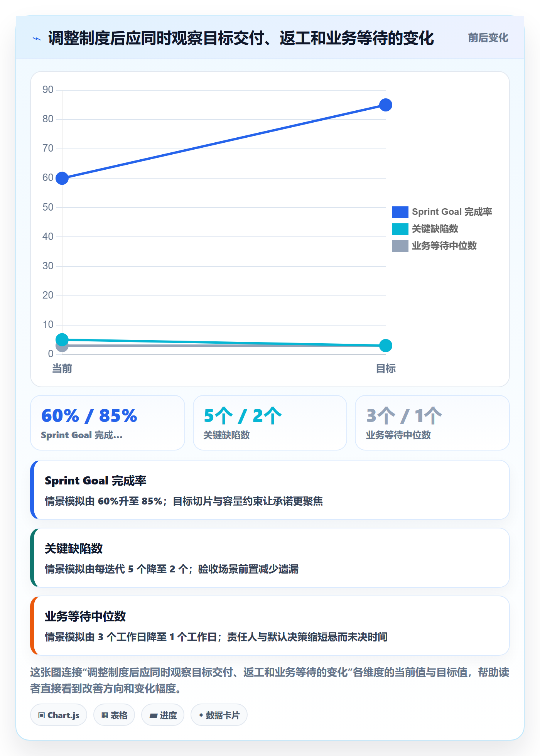
Task: Open the 3个 / 1个 业务等待中位数 card
Action: click(432, 423)
